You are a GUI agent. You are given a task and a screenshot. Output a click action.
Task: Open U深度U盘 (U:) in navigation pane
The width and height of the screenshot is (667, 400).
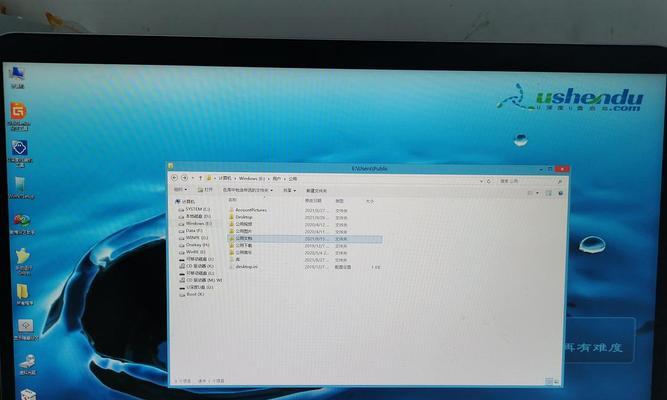[196, 287]
